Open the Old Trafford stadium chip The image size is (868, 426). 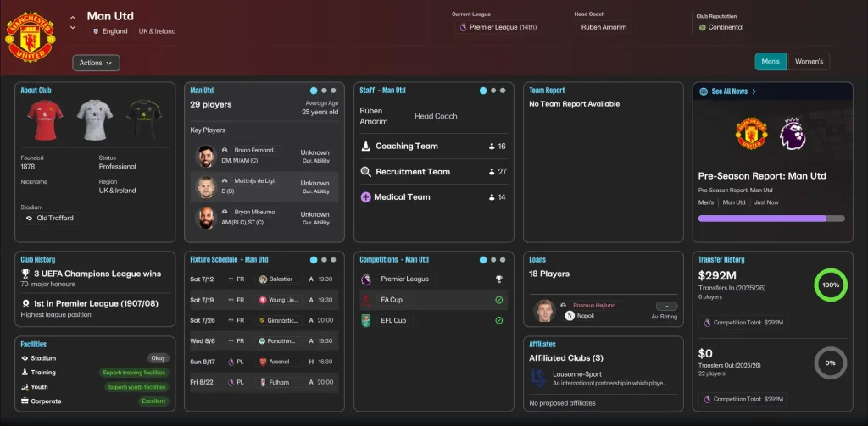(48, 218)
